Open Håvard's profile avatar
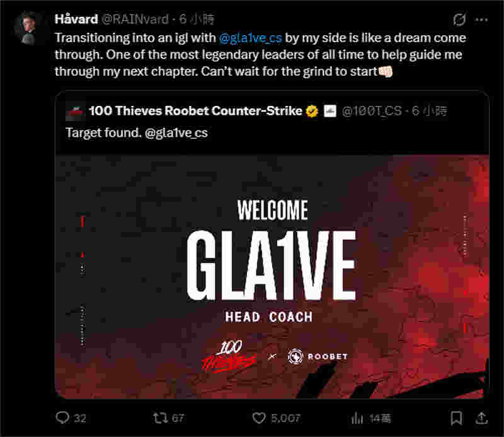 click(x=28, y=28)
